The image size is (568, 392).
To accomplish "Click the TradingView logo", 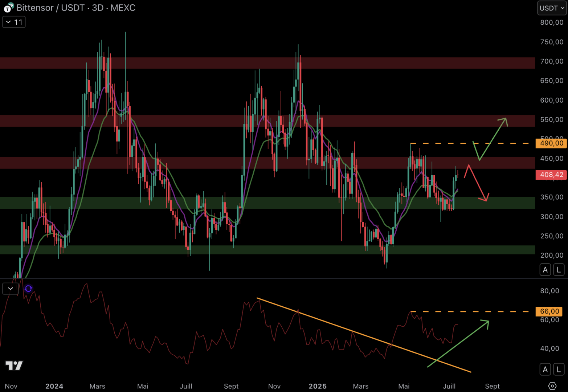I will [14, 366].
